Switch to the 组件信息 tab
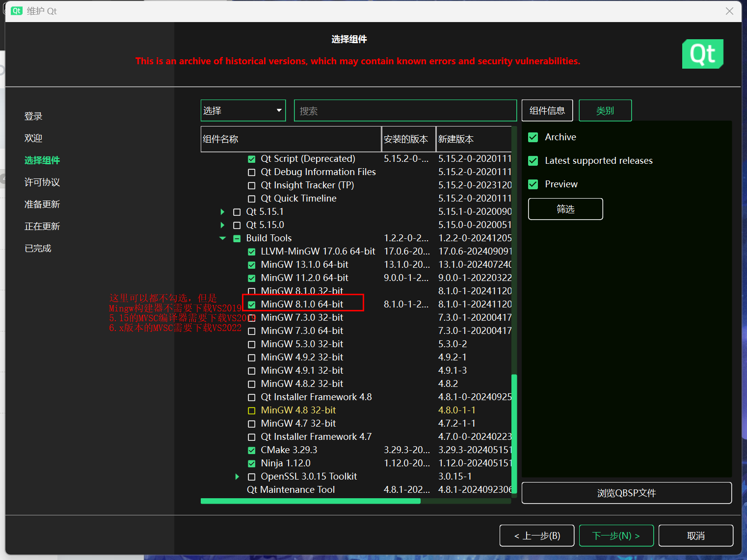Screen dimensions: 747x560 point(547,110)
